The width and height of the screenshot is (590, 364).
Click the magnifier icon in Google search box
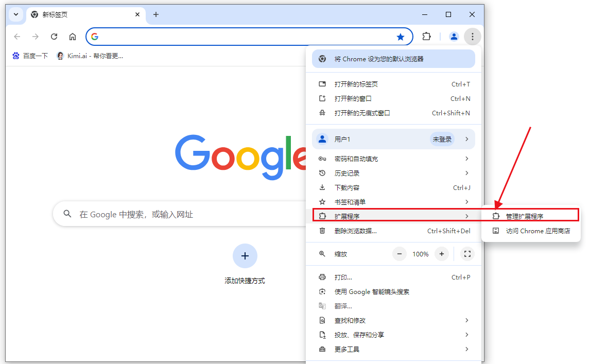67,214
